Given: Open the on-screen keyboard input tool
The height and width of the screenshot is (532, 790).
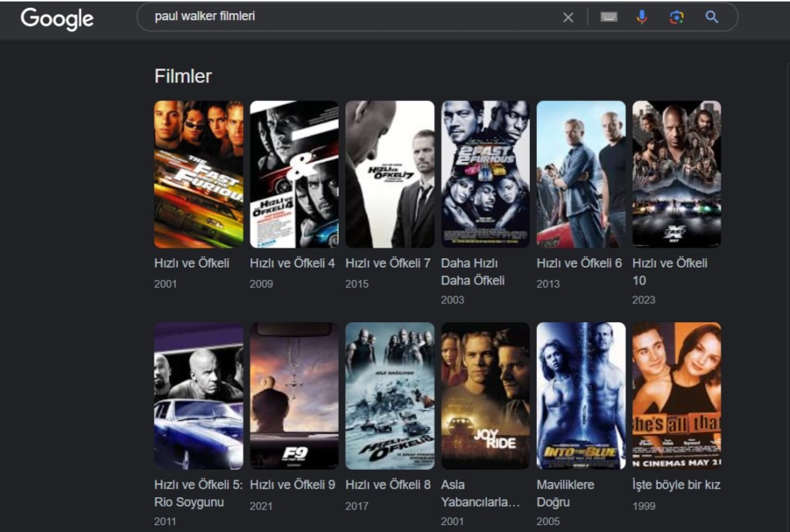Looking at the screenshot, I should (609, 17).
